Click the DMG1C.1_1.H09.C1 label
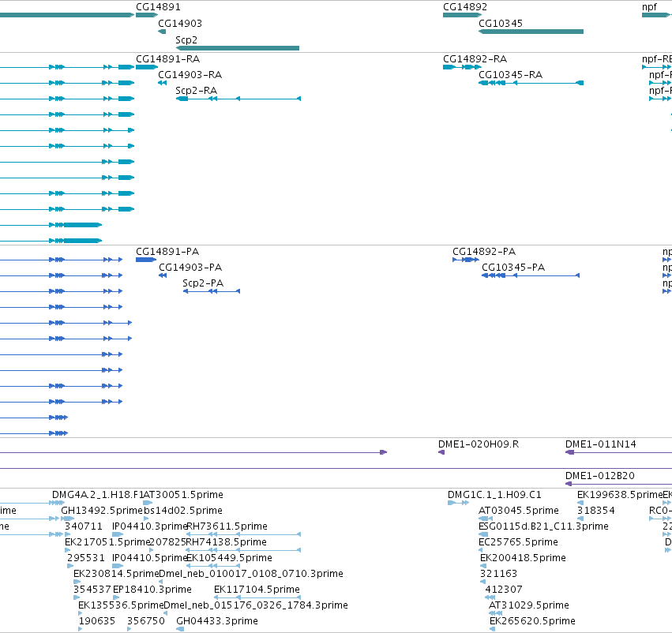Image resolution: width=672 pixels, height=633 pixels. (x=494, y=495)
